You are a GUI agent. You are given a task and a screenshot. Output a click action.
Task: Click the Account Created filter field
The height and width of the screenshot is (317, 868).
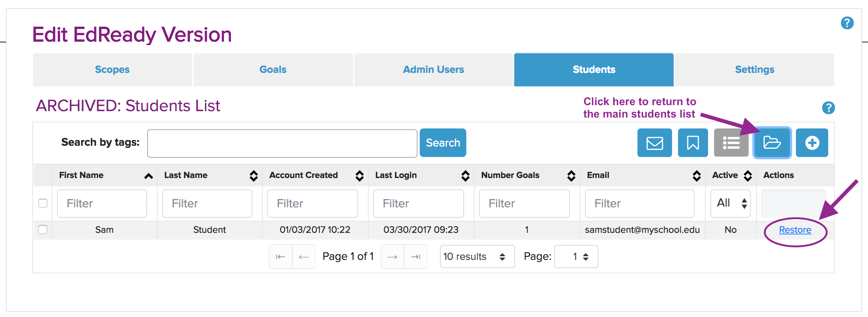coord(313,204)
